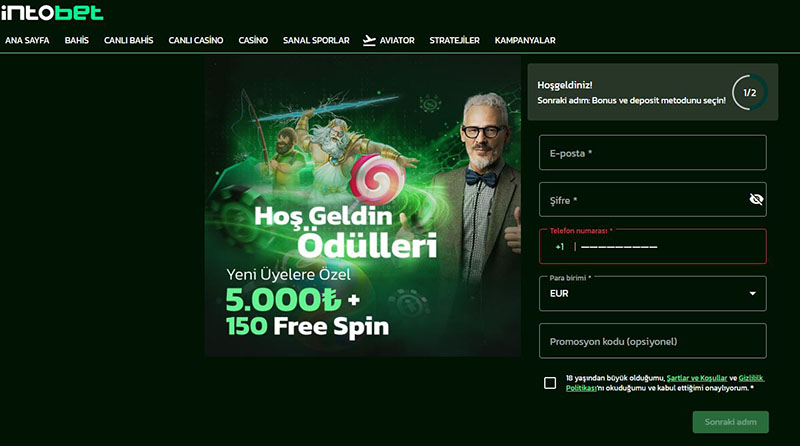Click the intobet logo
This screenshot has width=800, height=446.
pyautogui.click(x=52, y=12)
